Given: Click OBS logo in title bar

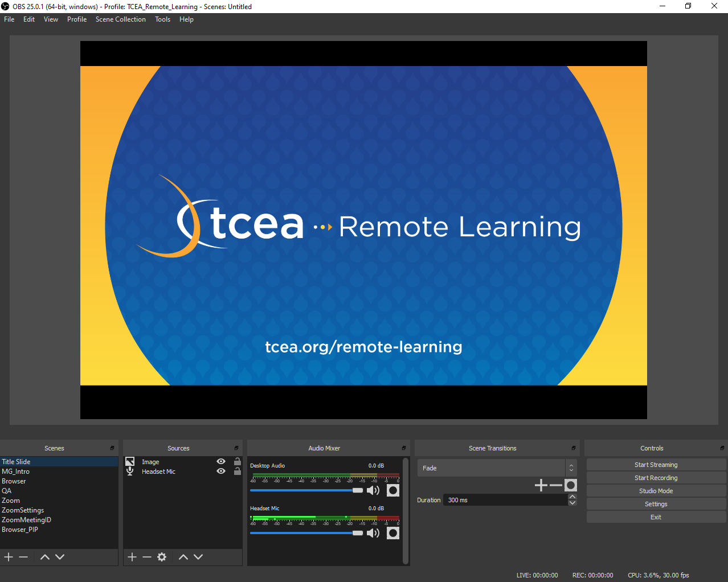Looking at the screenshot, I should (x=5, y=6).
